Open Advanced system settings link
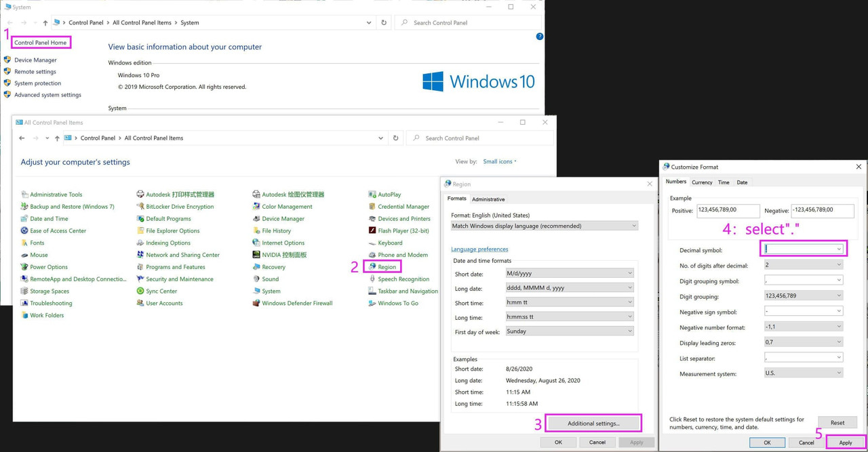868x452 pixels. 47,95
